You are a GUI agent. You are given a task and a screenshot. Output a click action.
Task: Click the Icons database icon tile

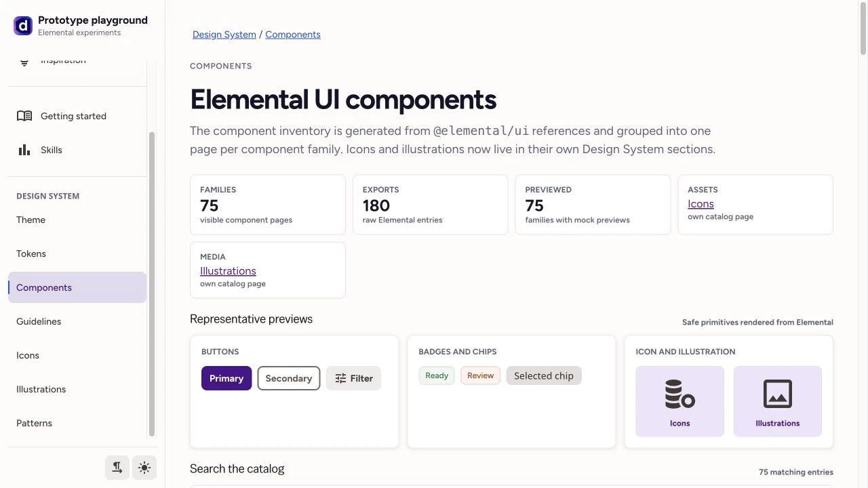[x=680, y=401]
